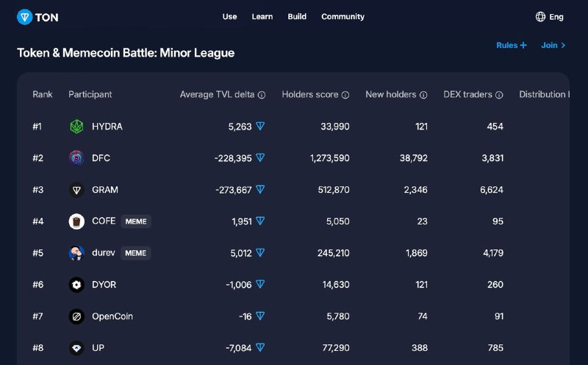Open the Use menu
Screen dimensions: 588x365
(229, 16)
